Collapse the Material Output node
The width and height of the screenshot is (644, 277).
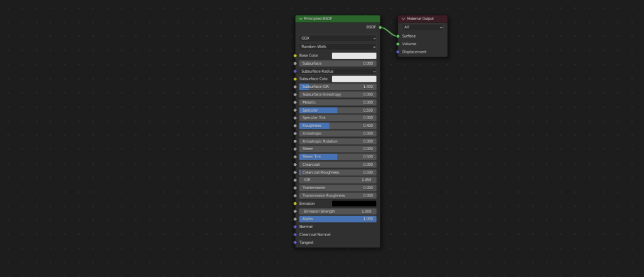tap(404, 19)
